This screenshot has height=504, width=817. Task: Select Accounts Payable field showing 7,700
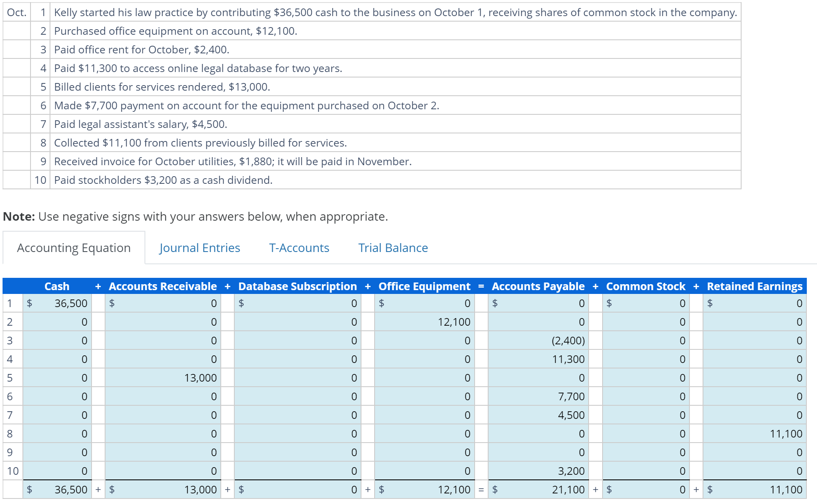point(539,396)
